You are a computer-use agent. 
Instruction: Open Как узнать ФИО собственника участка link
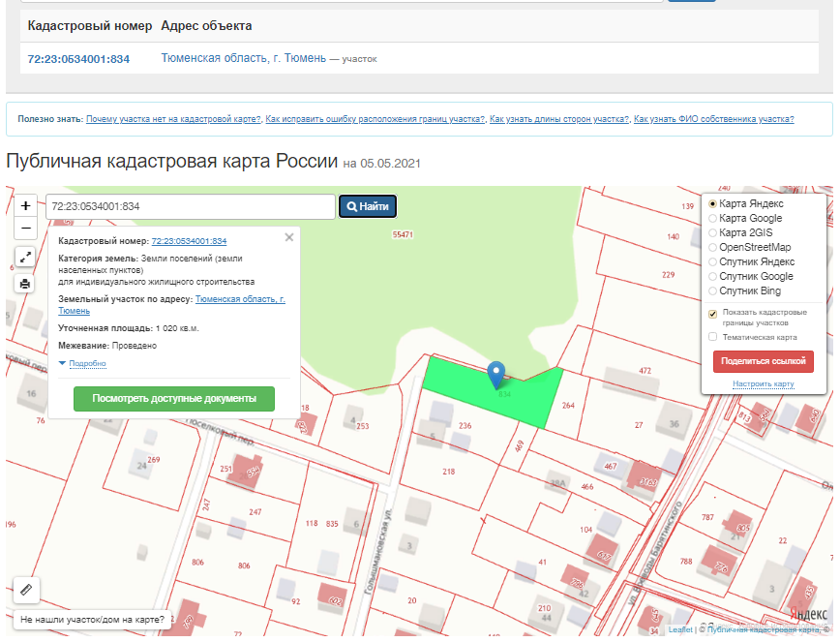coord(713,119)
